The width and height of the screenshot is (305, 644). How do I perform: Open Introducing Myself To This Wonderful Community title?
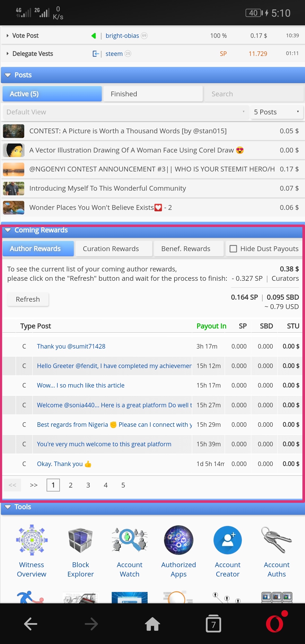pyautogui.click(x=108, y=188)
